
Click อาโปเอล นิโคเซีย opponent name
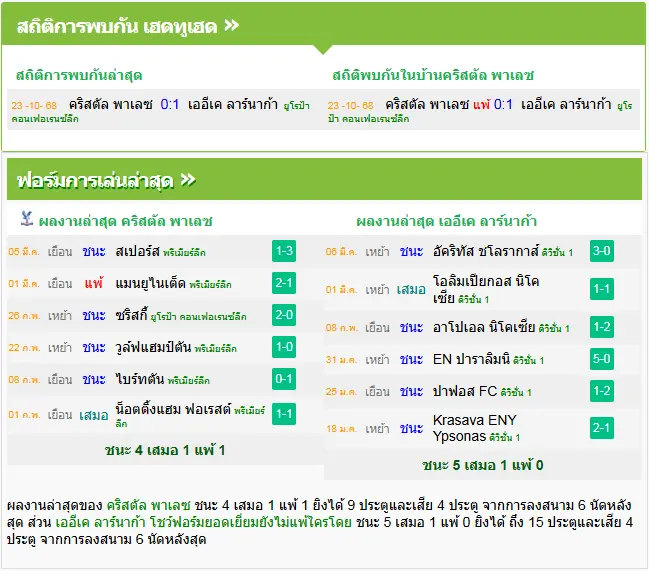click(x=484, y=328)
